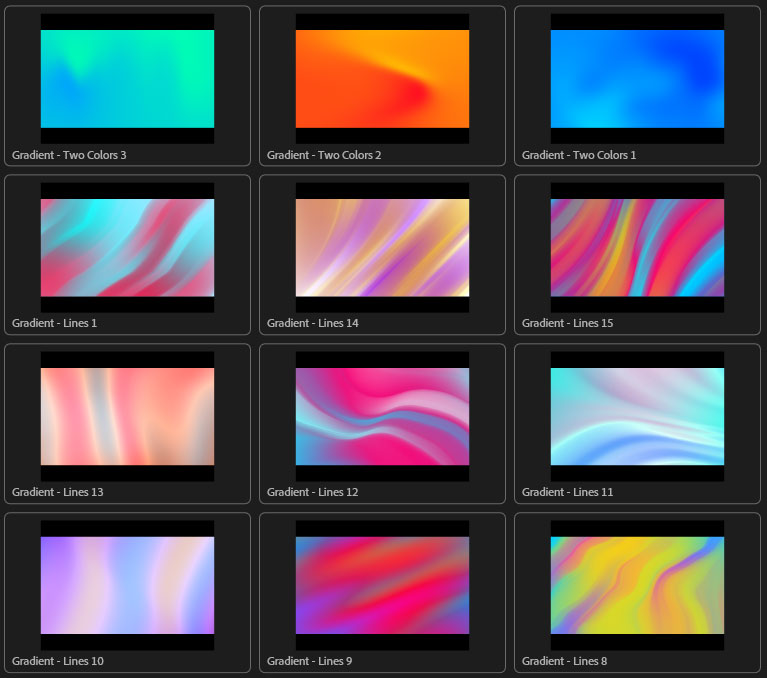Viewport: 767px width, 678px height.
Task: Click the "Gradient - Lines 11" label text
Action: pos(567,492)
